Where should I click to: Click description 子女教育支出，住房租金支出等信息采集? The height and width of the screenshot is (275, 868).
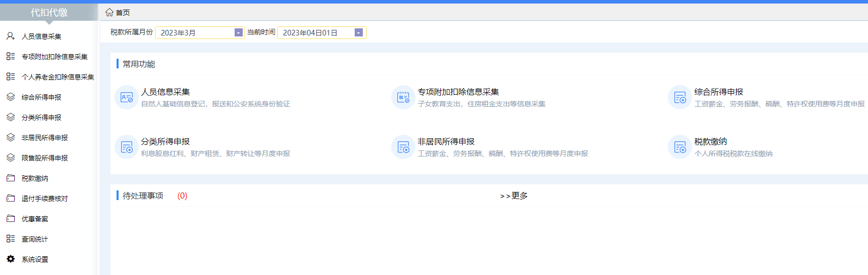(482, 104)
